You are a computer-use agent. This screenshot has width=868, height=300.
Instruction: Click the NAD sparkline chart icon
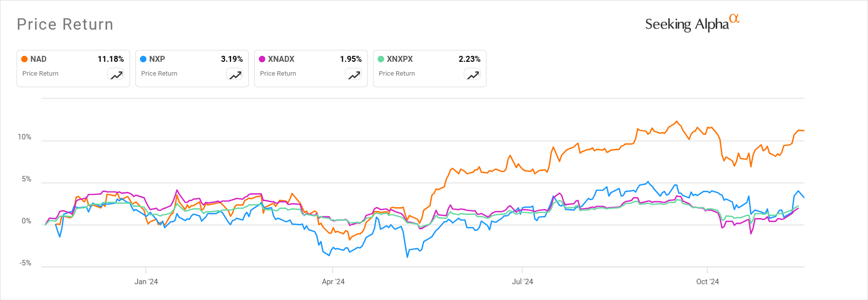click(116, 74)
